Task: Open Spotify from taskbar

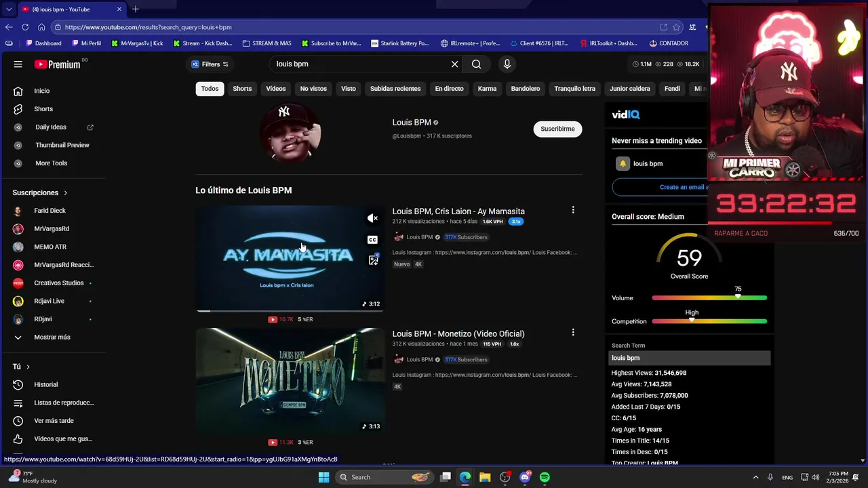Action: click(545, 477)
